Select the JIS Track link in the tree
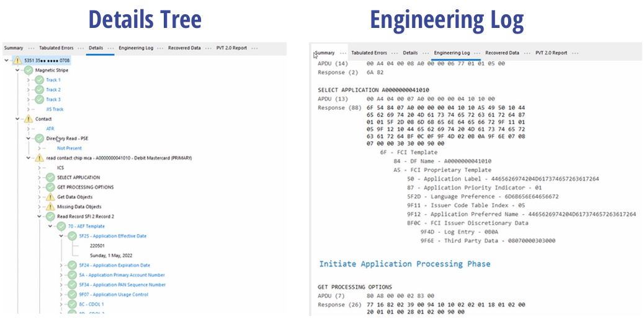The image size is (644, 321). (x=55, y=109)
